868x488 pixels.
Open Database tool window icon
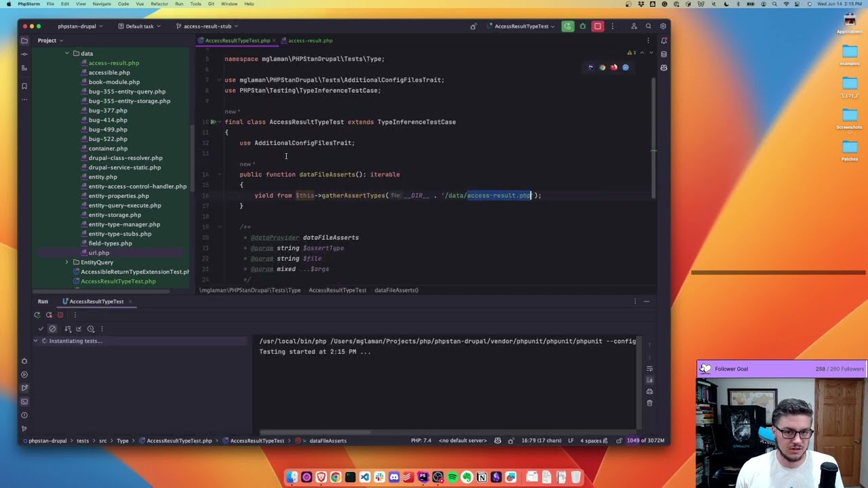663,54
